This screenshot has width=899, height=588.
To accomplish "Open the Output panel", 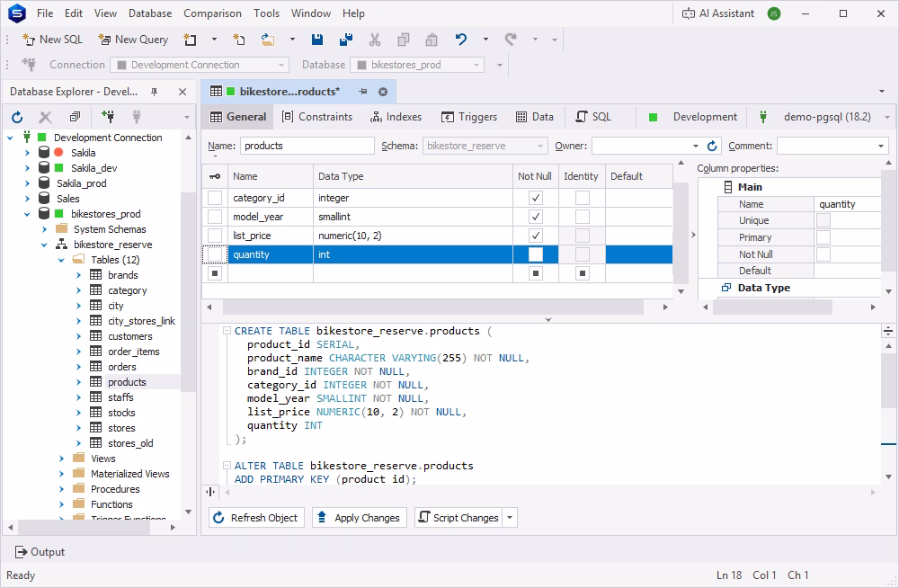I will pos(40,552).
